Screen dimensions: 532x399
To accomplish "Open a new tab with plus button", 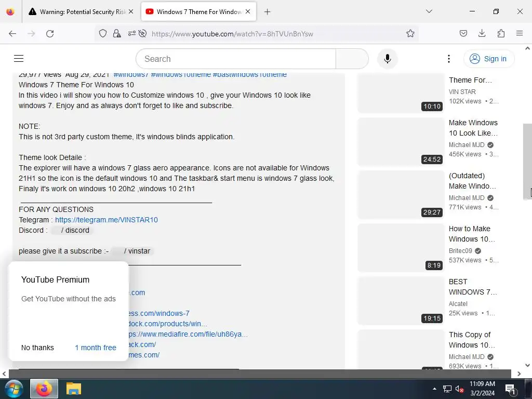I will coord(268,12).
